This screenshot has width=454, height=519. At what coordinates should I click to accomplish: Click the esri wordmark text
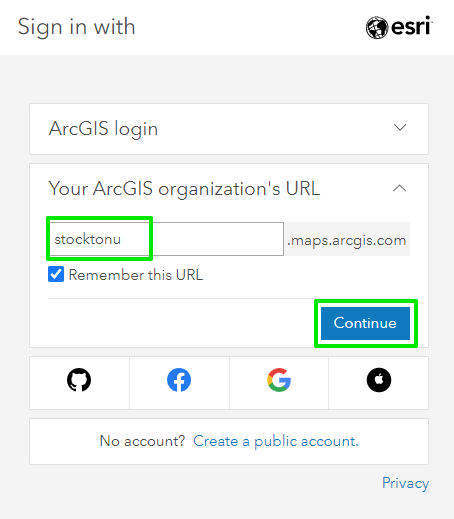pos(412,26)
